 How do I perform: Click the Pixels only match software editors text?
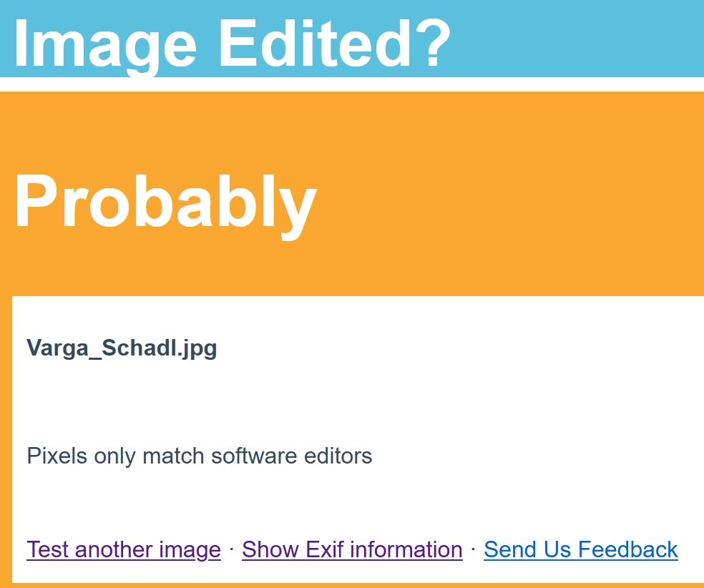point(200,456)
